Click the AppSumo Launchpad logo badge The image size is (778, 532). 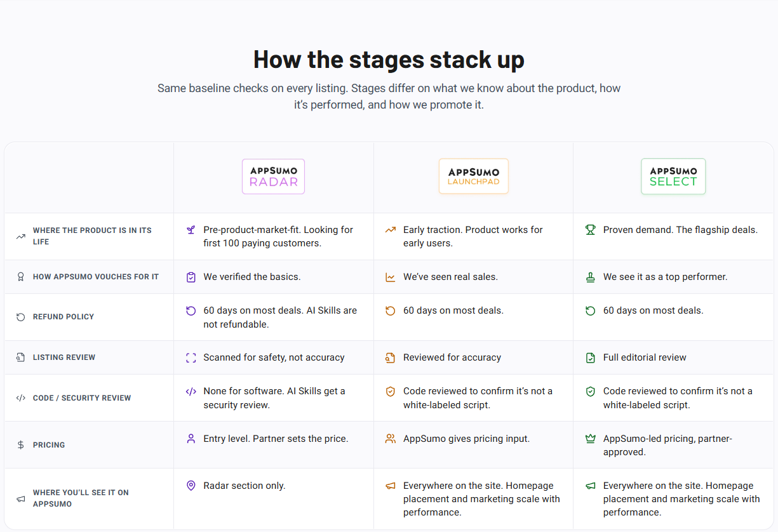pyautogui.click(x=473, y=176)
